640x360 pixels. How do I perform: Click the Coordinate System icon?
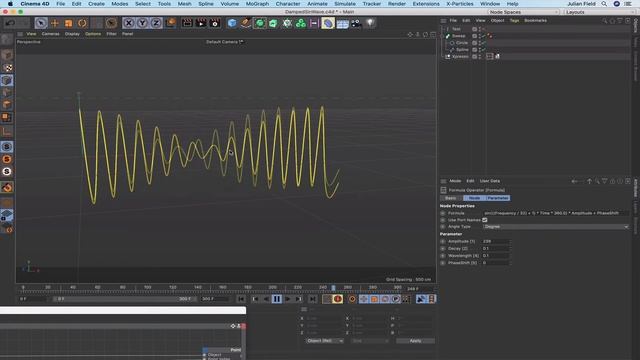point(171,23)
